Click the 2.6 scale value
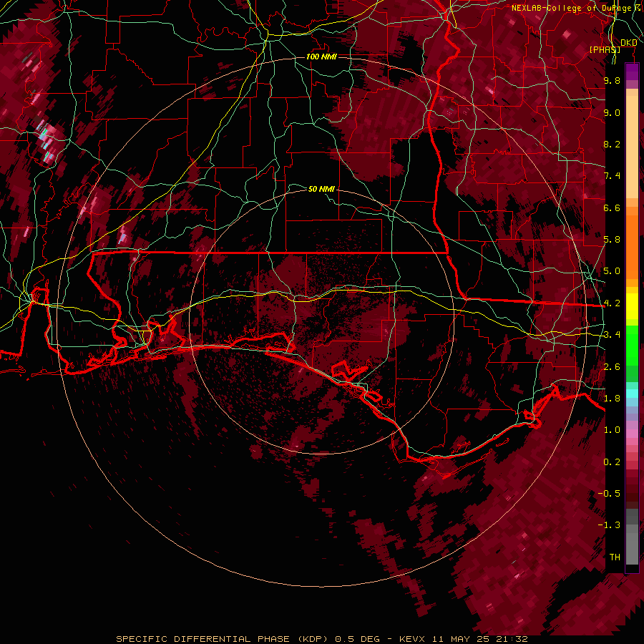The height and width of the screenshot is (644, 644). tap(612, 367)
